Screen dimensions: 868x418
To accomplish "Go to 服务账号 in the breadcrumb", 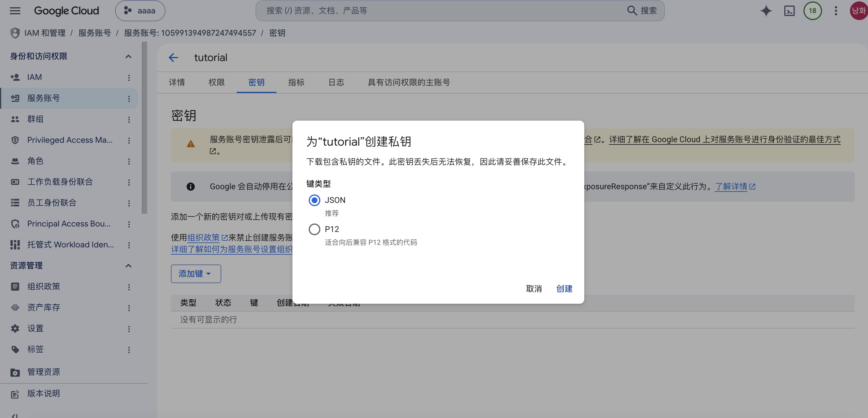I will 95,33.
